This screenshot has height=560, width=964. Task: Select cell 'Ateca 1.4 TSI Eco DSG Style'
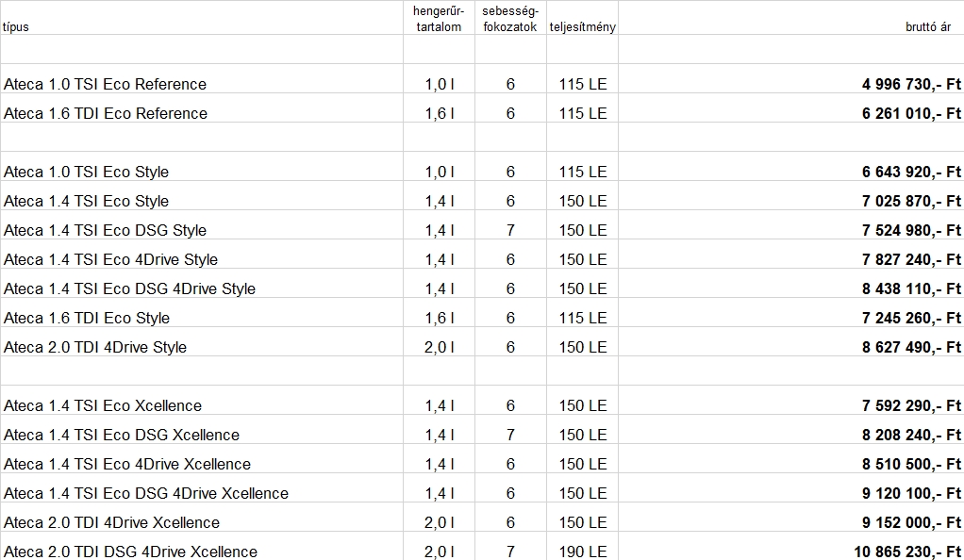(202, 225)
